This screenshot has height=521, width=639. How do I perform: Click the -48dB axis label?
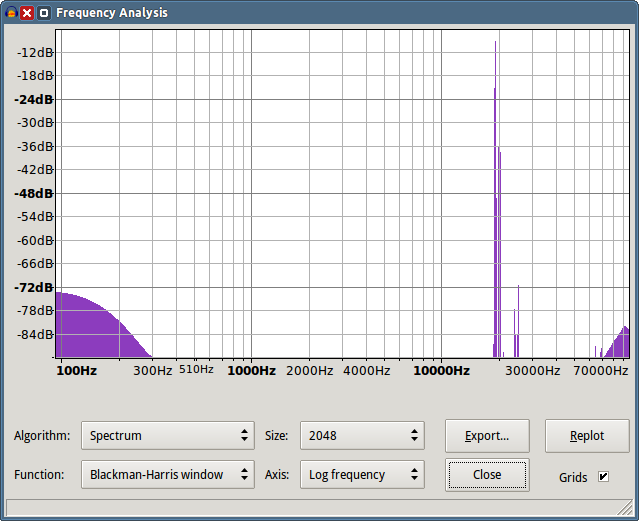(34, 193)
